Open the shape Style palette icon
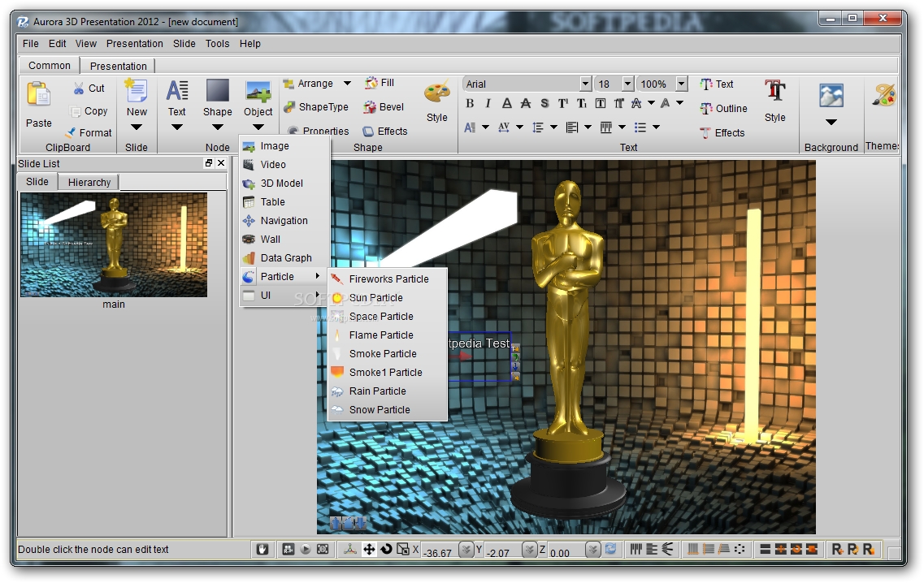The image size is (924, 583). (x=436, y=93)
